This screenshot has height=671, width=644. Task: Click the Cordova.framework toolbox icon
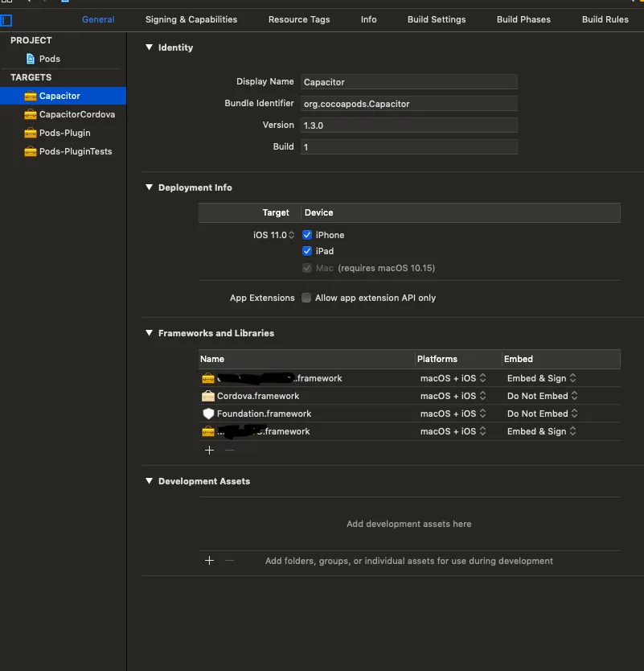[x=208, y=396]
